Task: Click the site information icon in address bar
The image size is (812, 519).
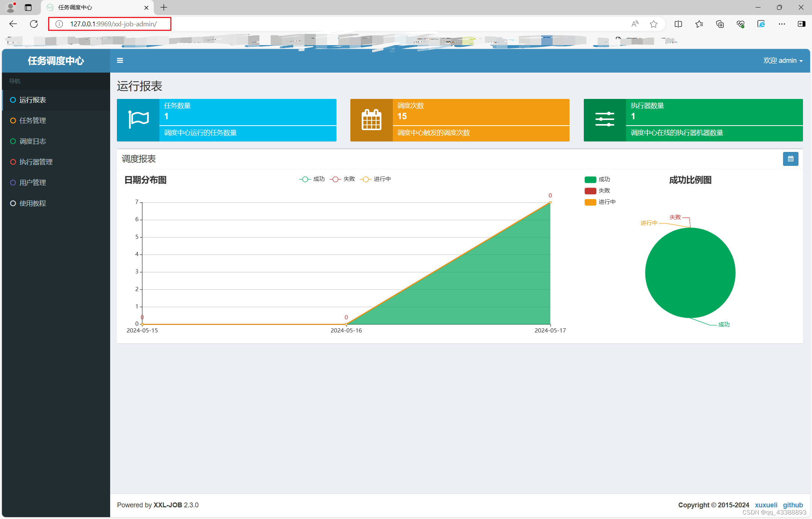Action: coord(59,24)
